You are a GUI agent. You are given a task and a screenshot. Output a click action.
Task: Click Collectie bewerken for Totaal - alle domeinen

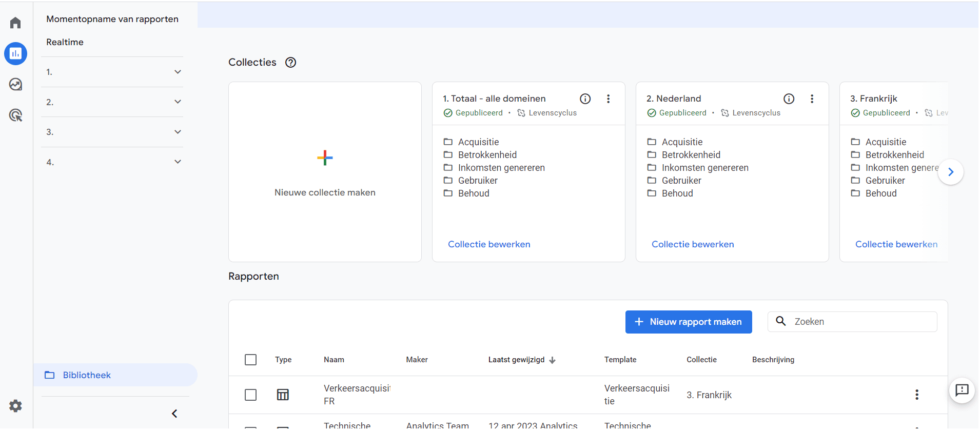tap(489, 244)
